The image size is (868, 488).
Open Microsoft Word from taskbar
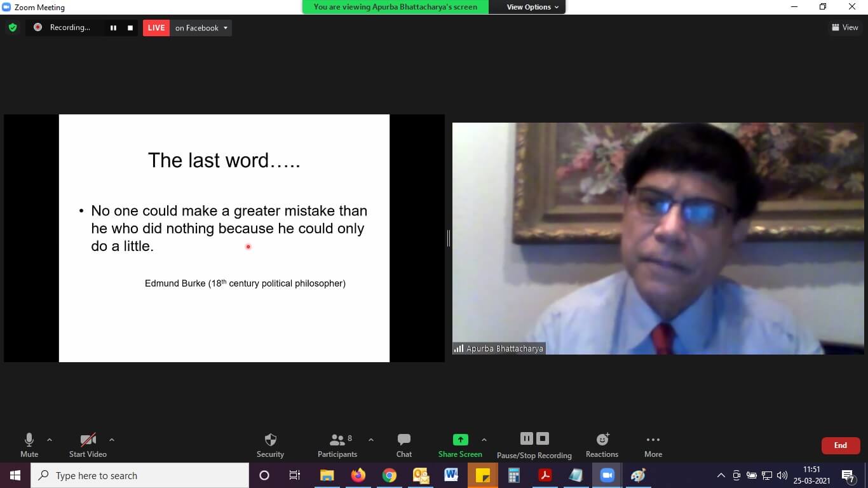(451, 475)
